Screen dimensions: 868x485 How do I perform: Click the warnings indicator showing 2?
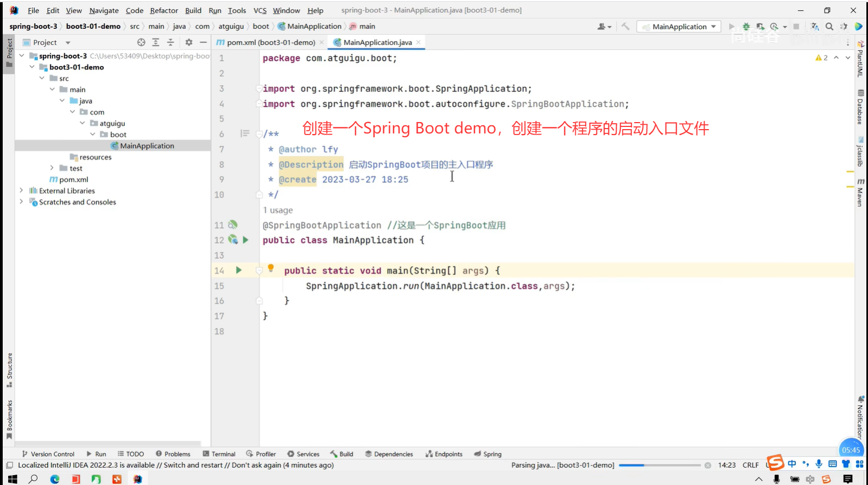(x=821, y=58)
